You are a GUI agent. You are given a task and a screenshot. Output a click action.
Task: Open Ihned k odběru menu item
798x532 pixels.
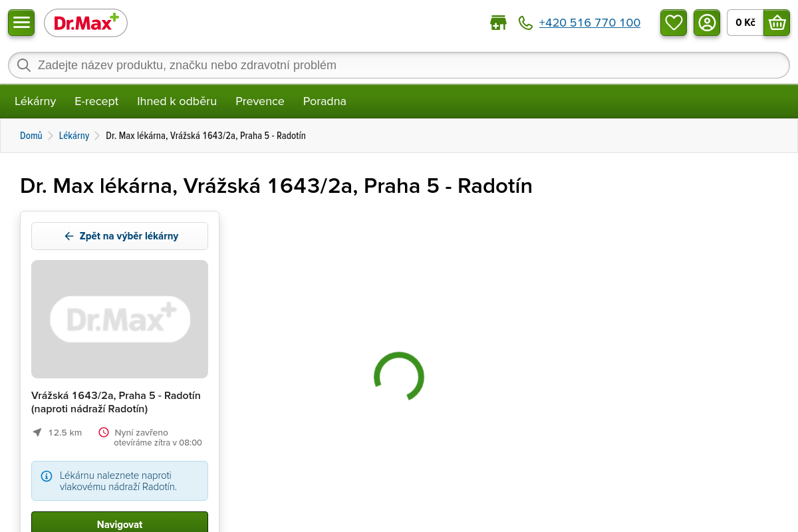(177, 101)
